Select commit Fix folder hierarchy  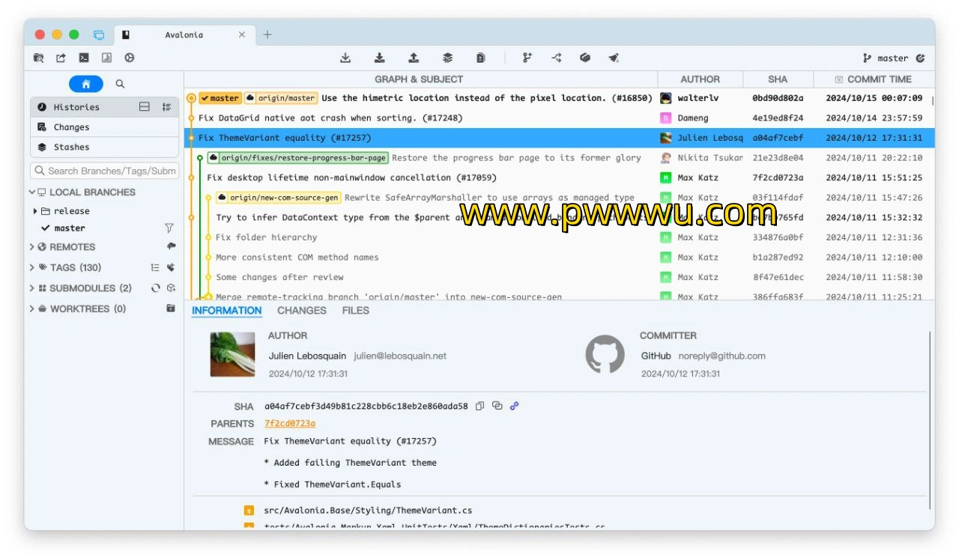pos(559,237)
